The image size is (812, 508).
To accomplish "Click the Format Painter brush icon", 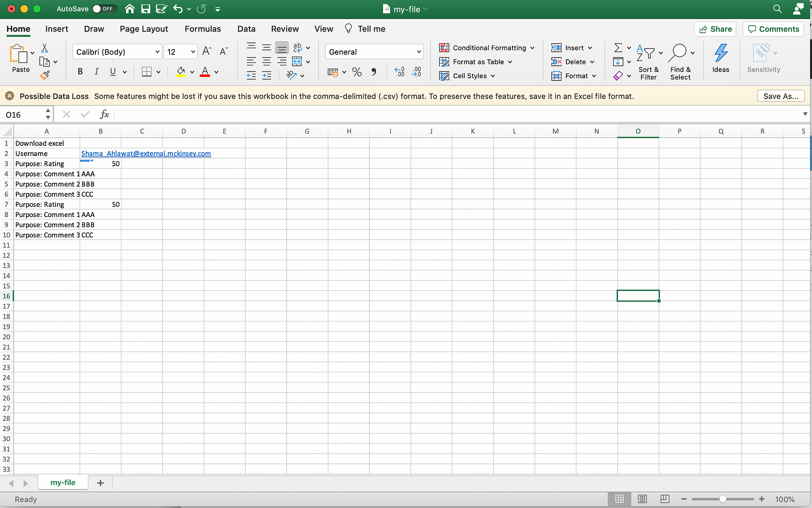I will click(45, 76).
